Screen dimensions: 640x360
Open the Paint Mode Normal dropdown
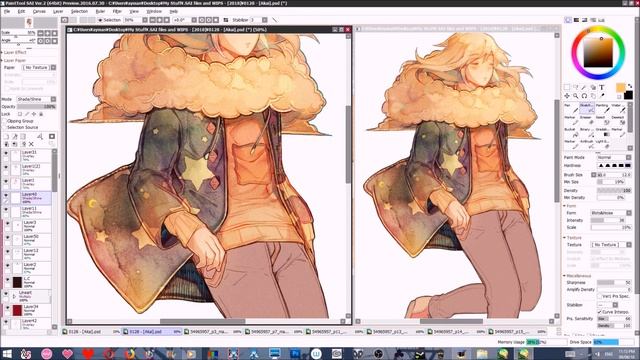[614, 158]
